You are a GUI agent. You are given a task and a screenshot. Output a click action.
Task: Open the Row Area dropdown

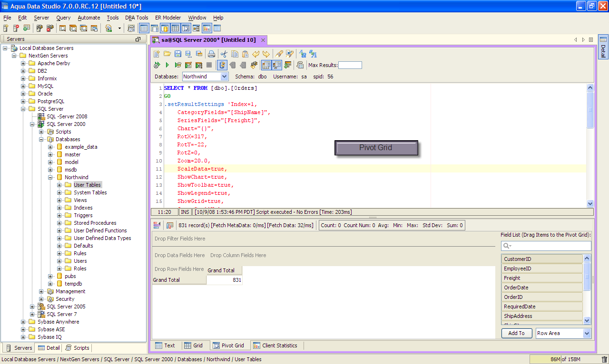[x=587, y=333]
